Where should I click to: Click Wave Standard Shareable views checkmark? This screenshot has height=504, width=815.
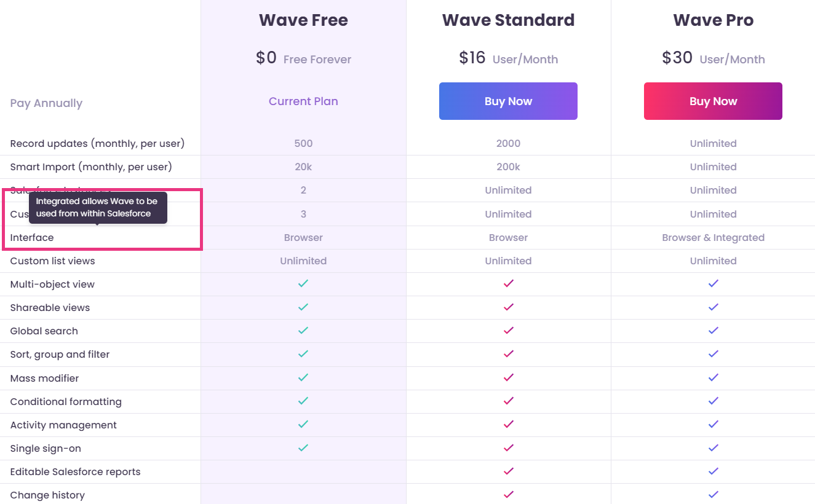coord(508,307)
